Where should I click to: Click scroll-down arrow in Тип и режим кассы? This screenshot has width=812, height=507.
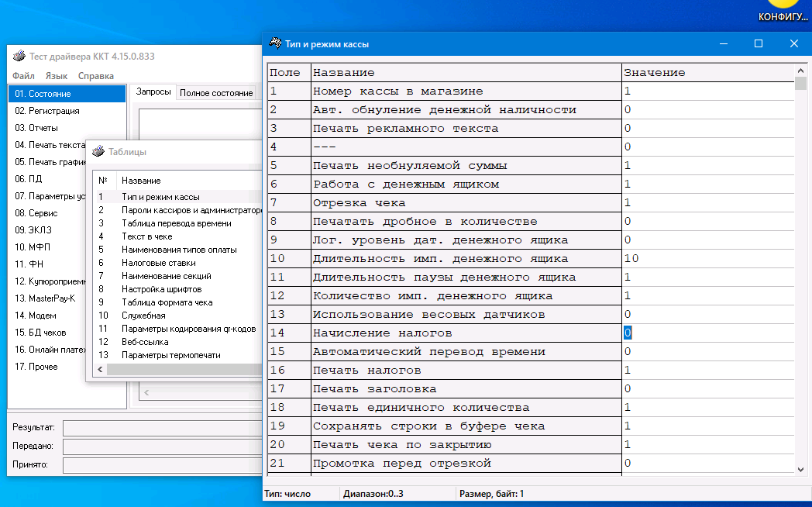point(800,469)
